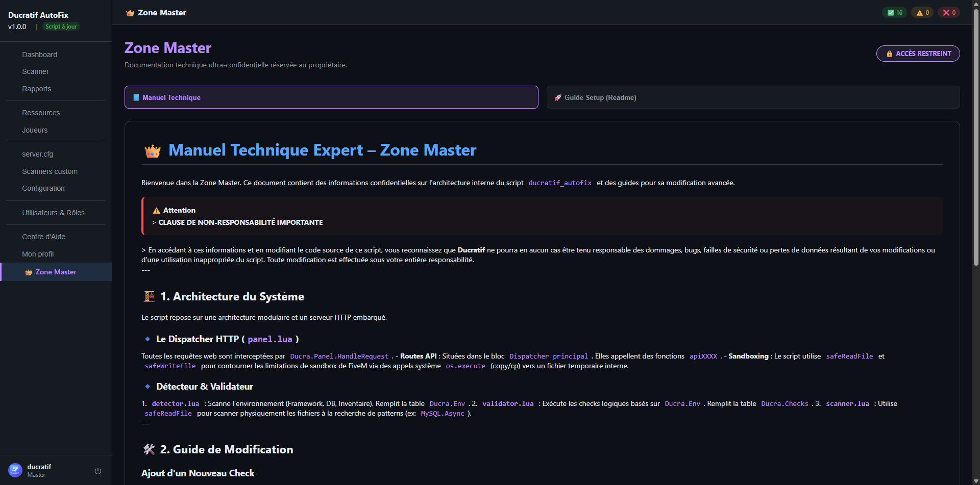
Task: Click the red errors counter badge
Action: pos(948,12)
